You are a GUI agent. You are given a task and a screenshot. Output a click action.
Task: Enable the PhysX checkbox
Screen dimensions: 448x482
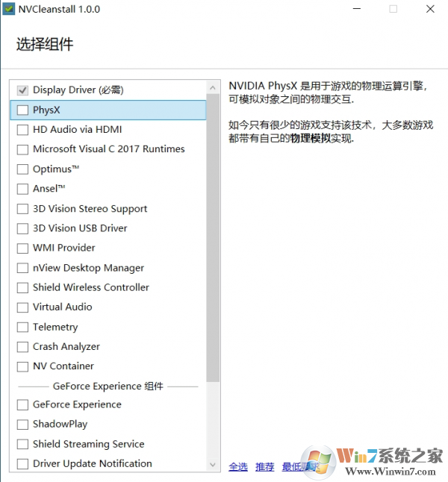pyautogui.click(x=22, y=110)
